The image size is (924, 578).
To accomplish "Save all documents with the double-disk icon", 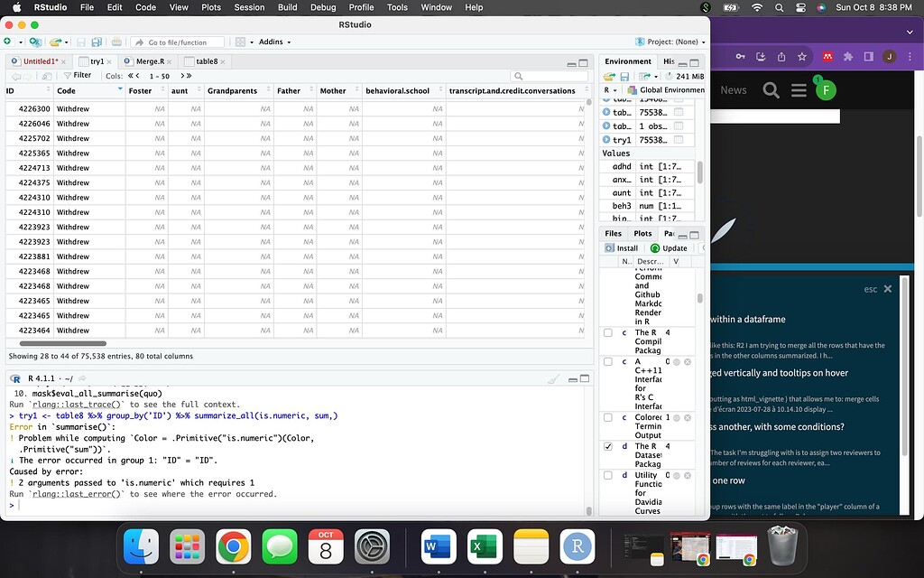I will coord(96,42).
